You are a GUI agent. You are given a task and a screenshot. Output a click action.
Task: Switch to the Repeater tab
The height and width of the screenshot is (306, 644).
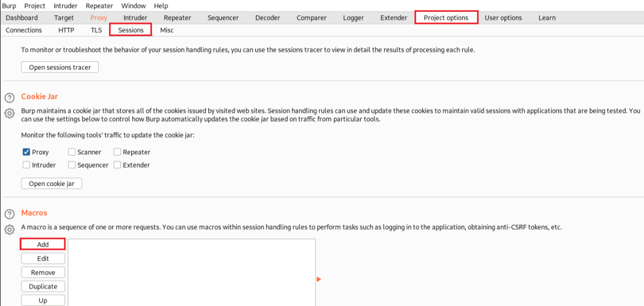coord(178,18)
